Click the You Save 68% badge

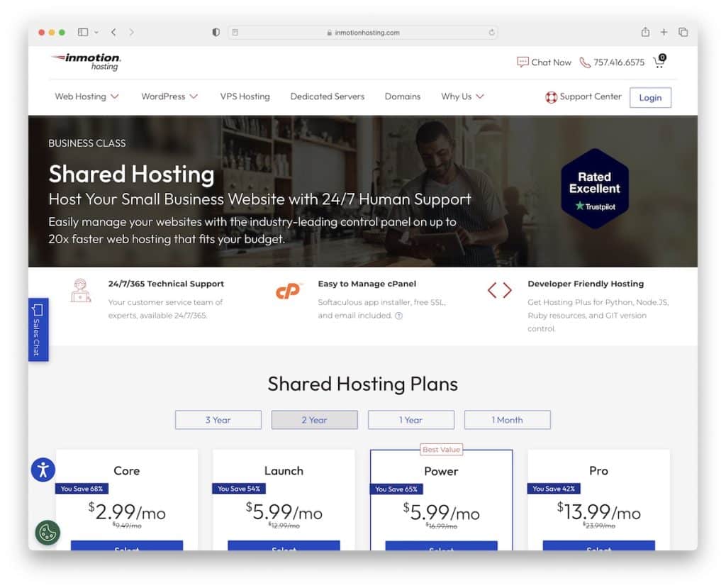[x=82, y=489]
